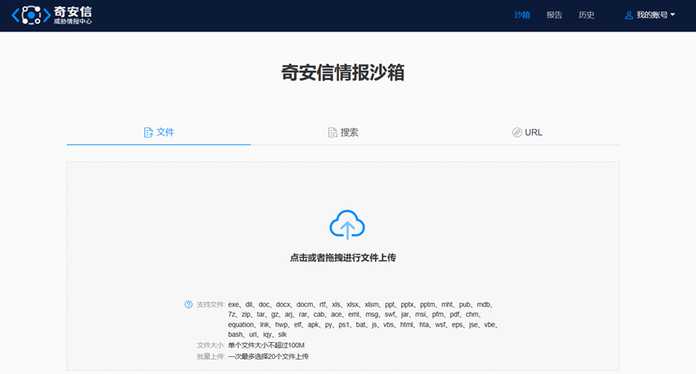Open the 历史 navigation item

(586, 15)
